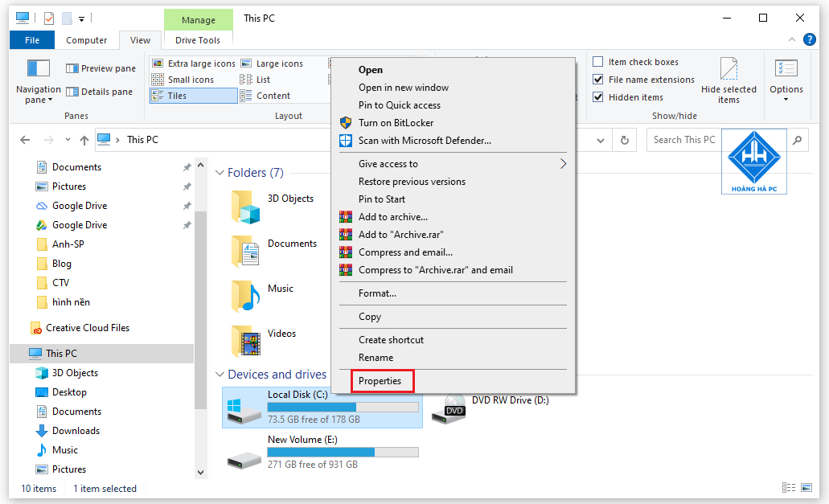Collapse the Devices and drives section
Viewport: 829px width, 504px height.
[220, 374]
